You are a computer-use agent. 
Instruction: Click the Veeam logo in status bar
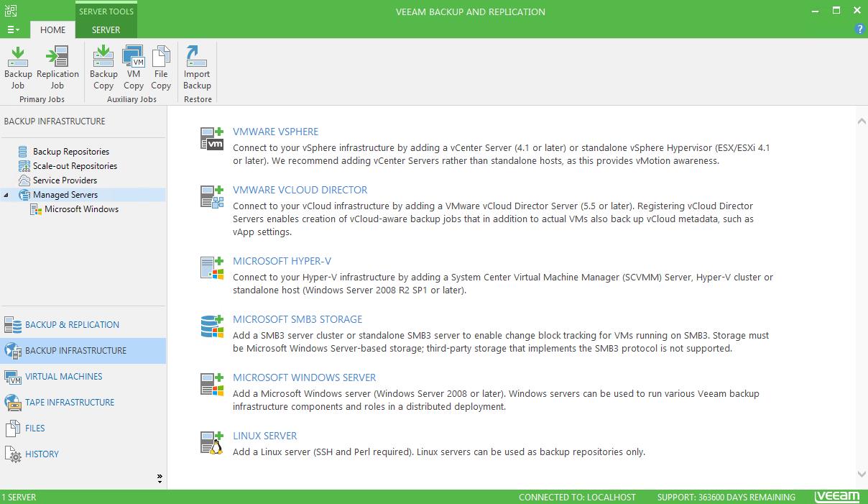click(x=837, y=497)
